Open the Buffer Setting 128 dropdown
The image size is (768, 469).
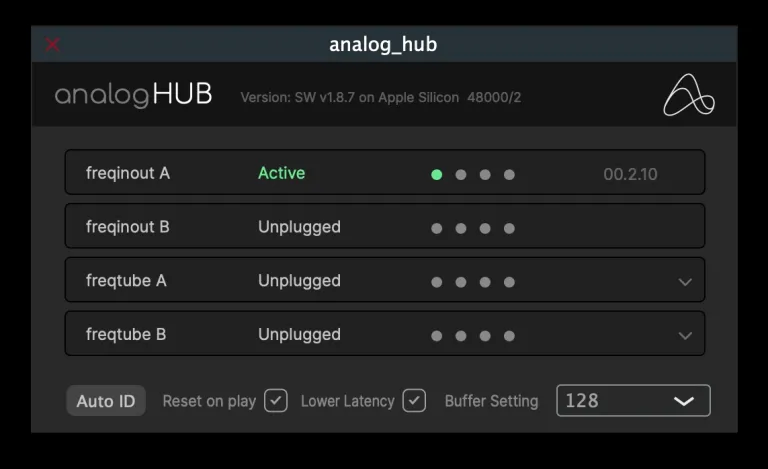(x=633, y=400)
